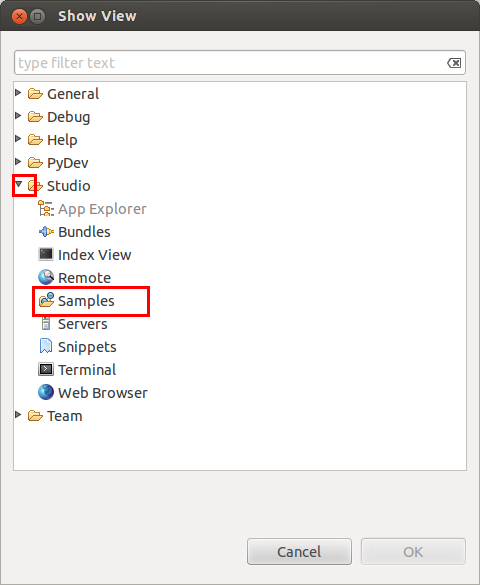Select the Web Browser globe icon
Screen dimensions: 480x585
(x=46, y=392)
